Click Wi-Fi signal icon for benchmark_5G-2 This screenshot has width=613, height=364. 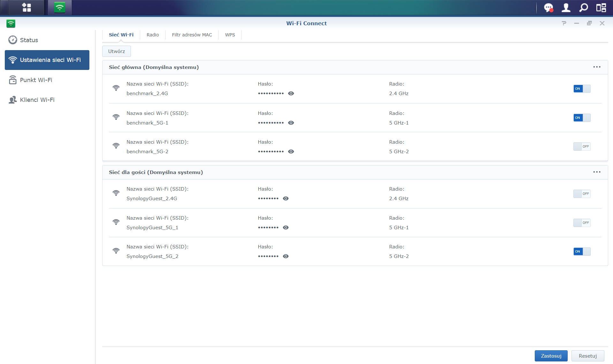tap(116, 146)
